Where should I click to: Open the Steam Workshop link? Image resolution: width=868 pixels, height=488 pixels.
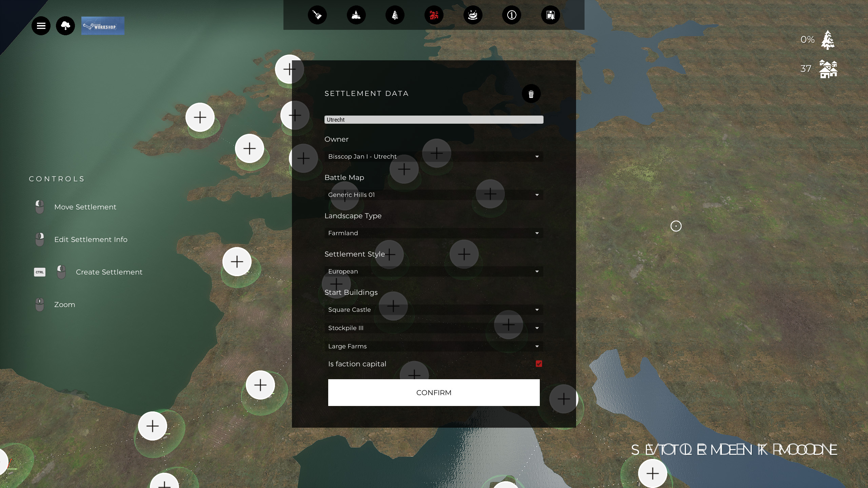coord(103,26)
